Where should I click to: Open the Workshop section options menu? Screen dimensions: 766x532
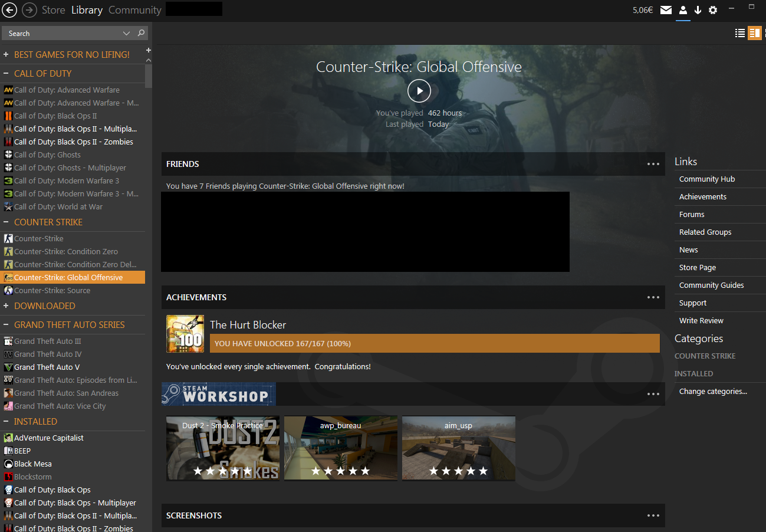[x=653, y=394]
